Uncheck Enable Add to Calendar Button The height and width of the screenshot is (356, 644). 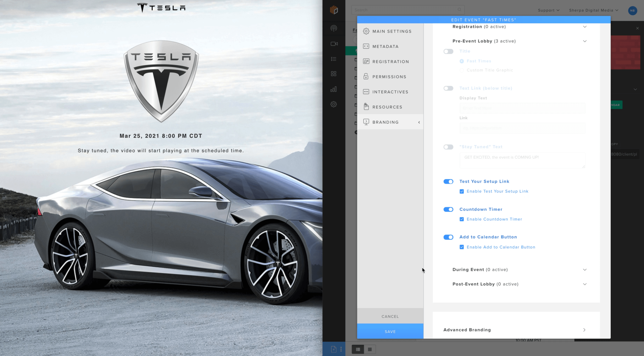click(x=462, y=247)
